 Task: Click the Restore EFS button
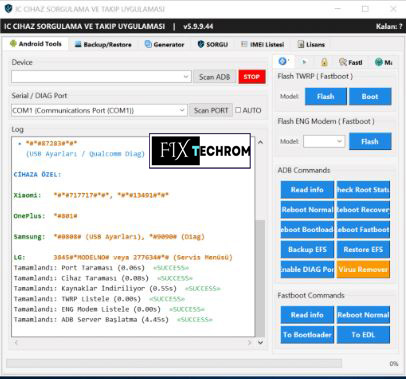coord(363,250)
